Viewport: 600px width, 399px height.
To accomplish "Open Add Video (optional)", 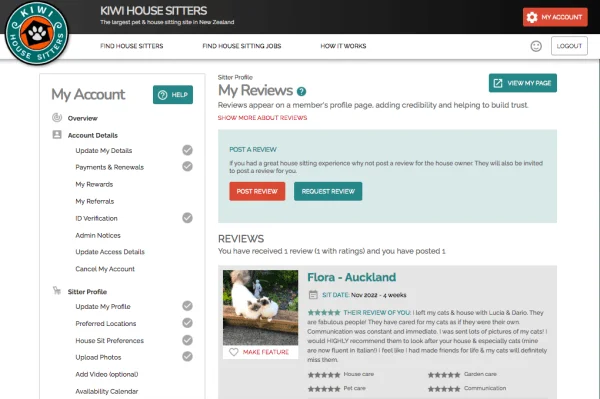I will click(107, 374).
